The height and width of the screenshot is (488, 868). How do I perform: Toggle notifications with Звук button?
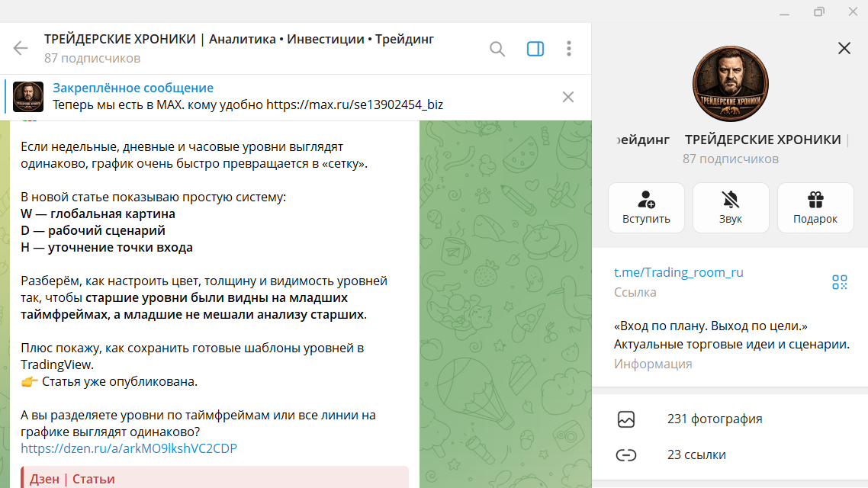tap(731, 208)
